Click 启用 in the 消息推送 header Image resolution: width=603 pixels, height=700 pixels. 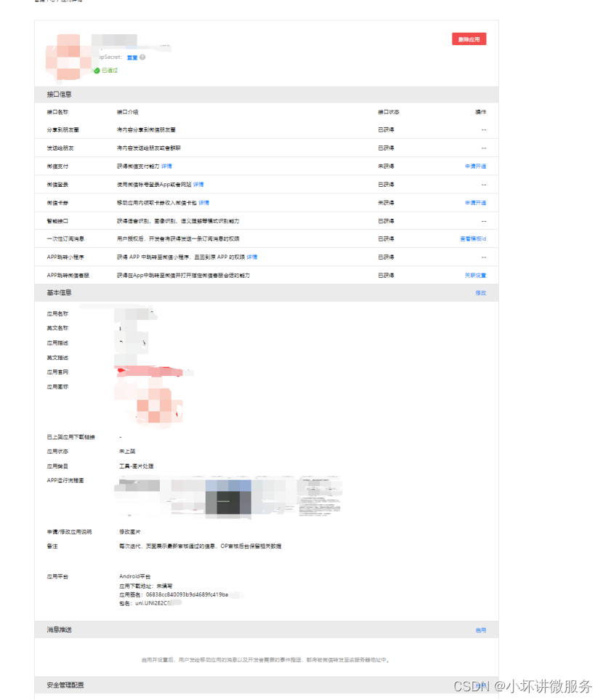[481, 630]
